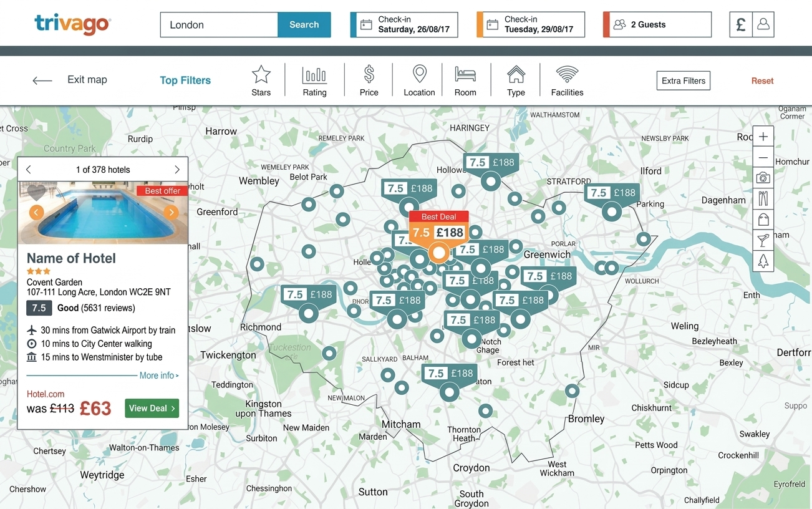Show next hotel photo with orange arrow
812x509 pixels.
tap(171, 212)
